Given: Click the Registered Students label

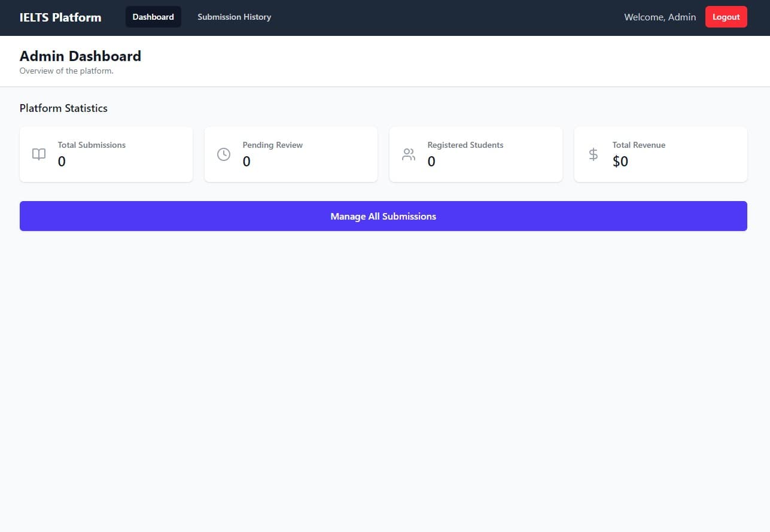Looking at the screenshot, I should [465, 145].
